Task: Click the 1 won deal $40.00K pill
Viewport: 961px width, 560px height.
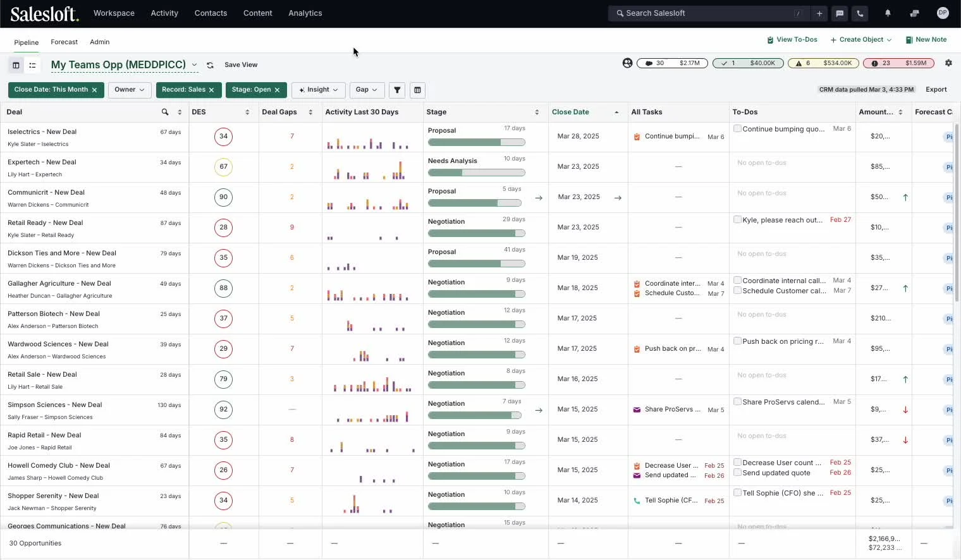Action: (x=748, y=63)
